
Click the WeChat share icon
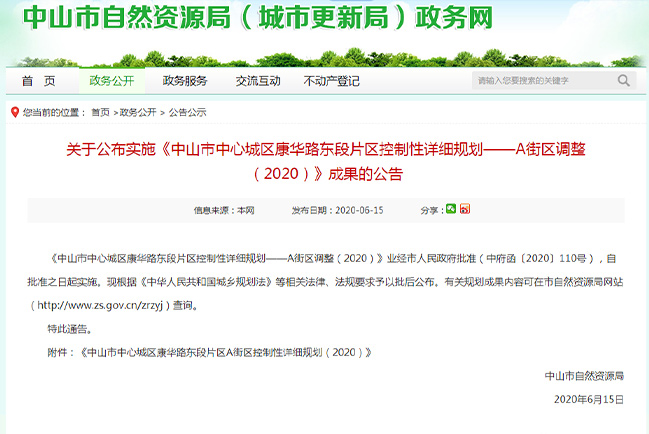(451, 209)
